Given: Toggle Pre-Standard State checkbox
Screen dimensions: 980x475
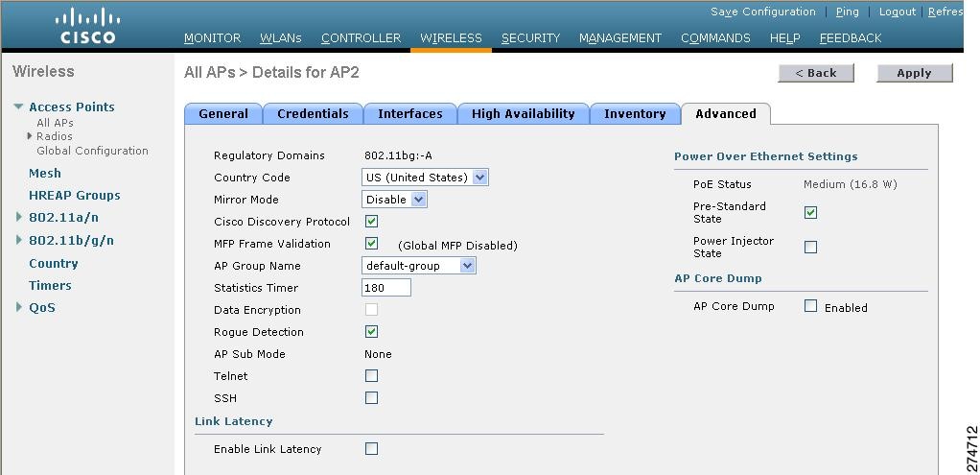Looking at the screenshot, I should pos(810,213).
